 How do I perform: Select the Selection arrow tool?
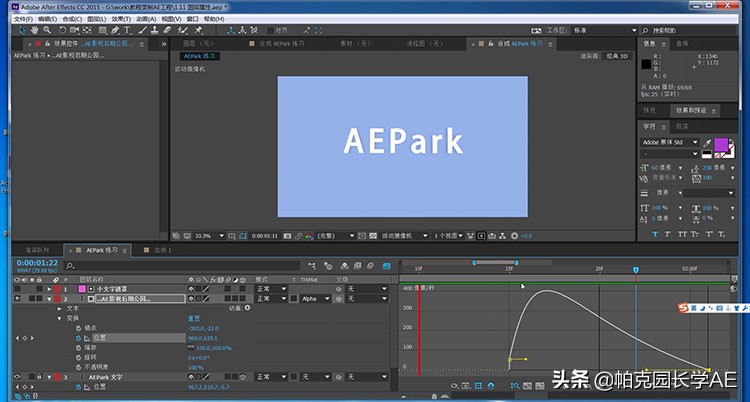click(x=22, y=30)
